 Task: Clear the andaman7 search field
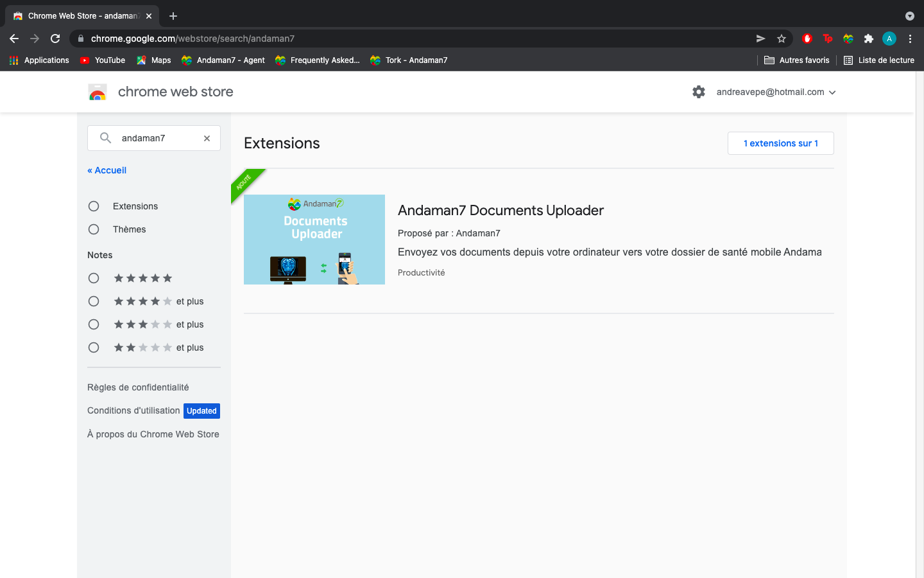207,138
